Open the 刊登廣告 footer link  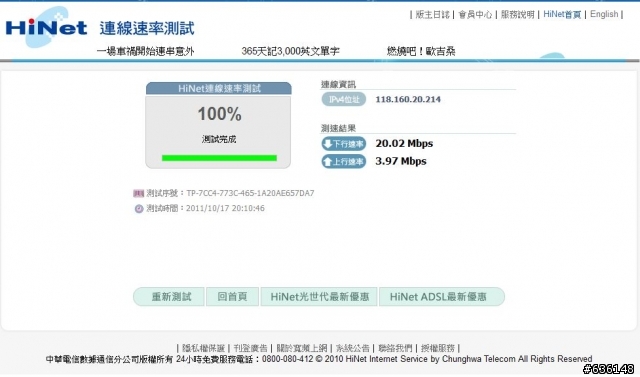250,348
